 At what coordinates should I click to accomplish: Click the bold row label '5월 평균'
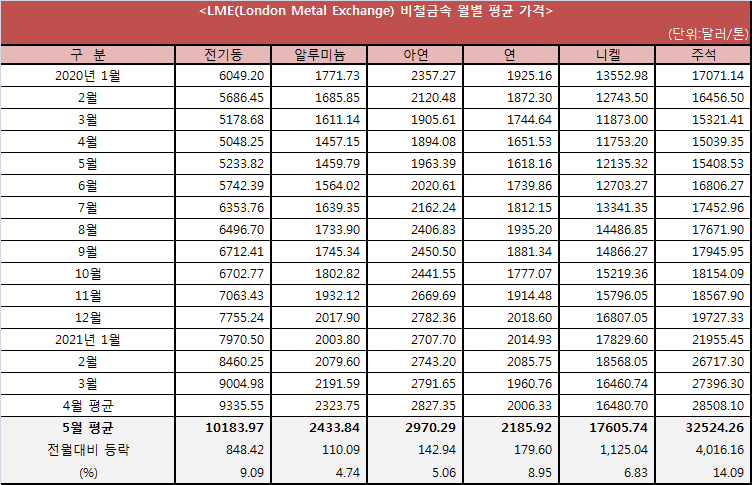(x=88, y=427)
